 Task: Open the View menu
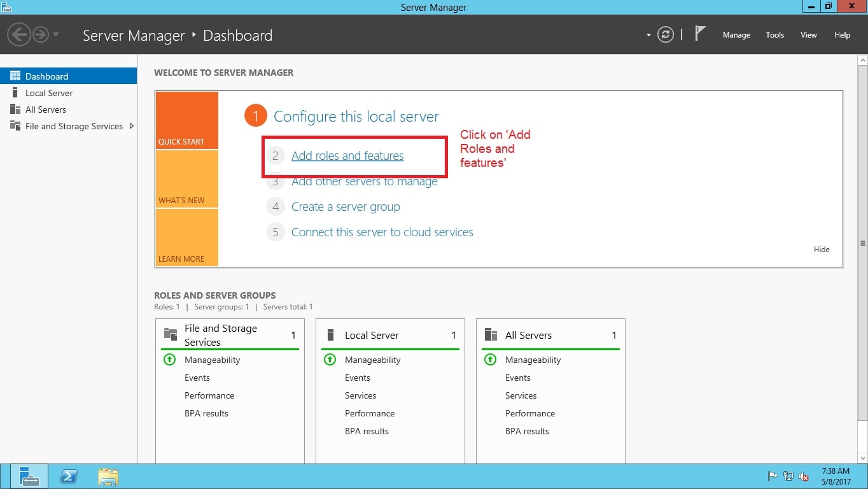808,35
